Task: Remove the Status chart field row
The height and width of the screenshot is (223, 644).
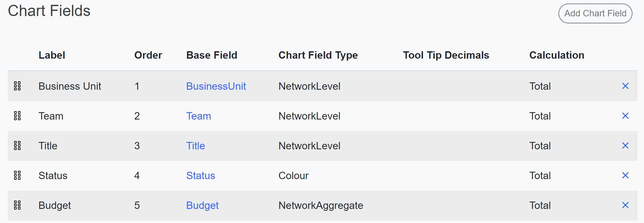Action: pos(625,175)
